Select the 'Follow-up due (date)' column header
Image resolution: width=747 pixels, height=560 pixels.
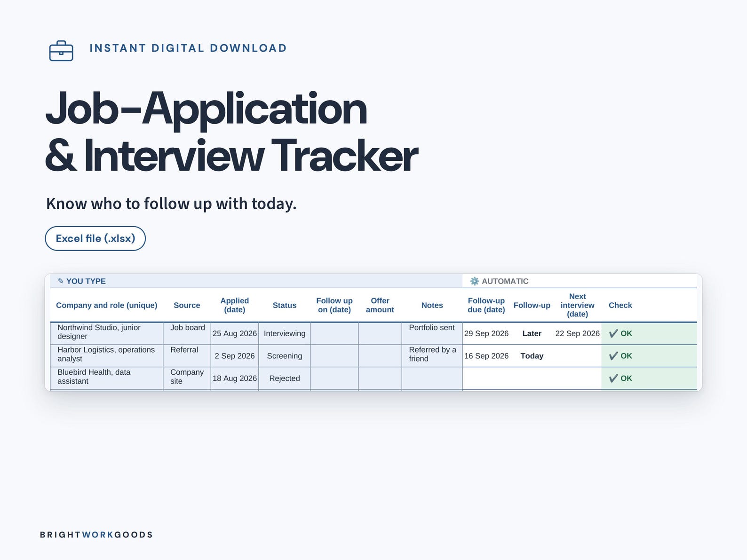pyautogui.click(x=486, y=305)
